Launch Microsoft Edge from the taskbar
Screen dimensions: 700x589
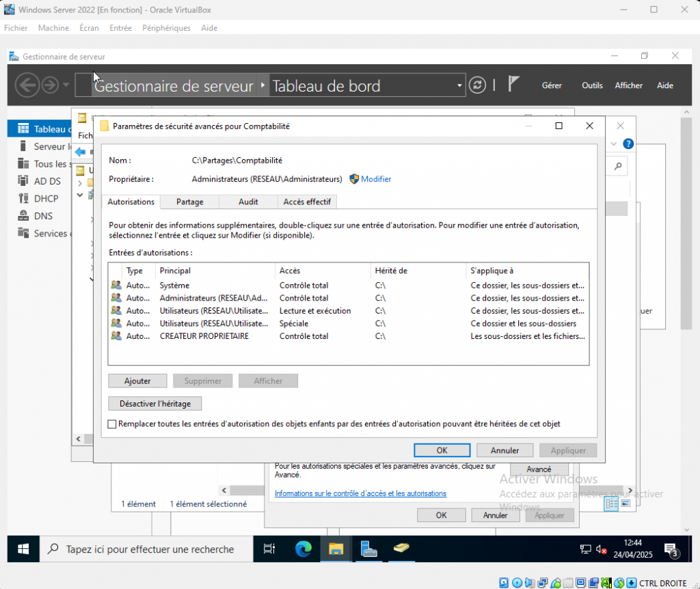303,549
